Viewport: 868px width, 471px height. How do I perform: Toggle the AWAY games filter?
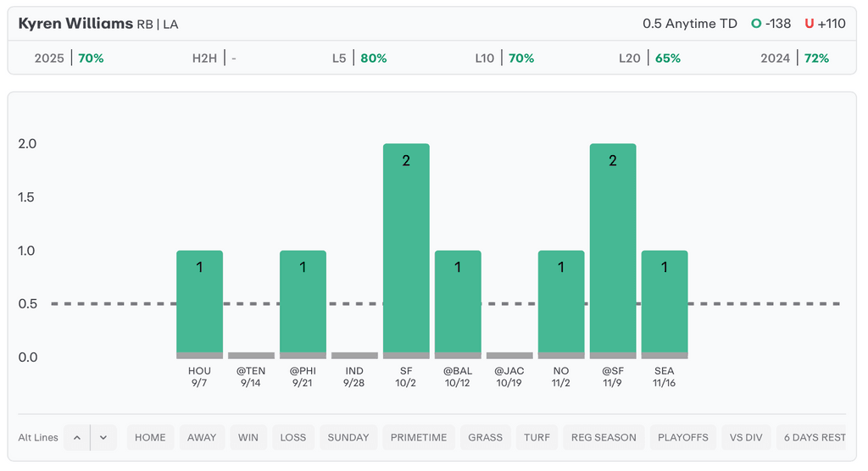coord(202,438)
